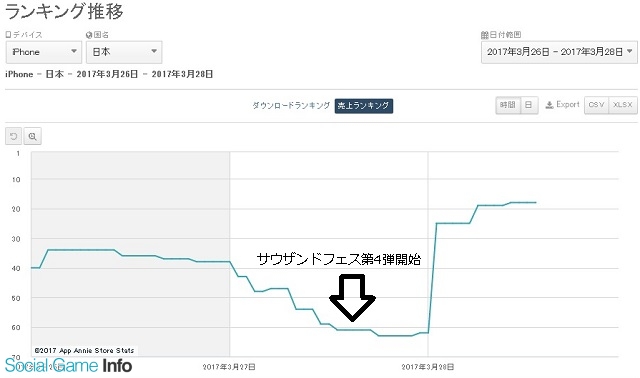Click the chart line's peak near rank 18
640x378 pixels.
[523, 202]
